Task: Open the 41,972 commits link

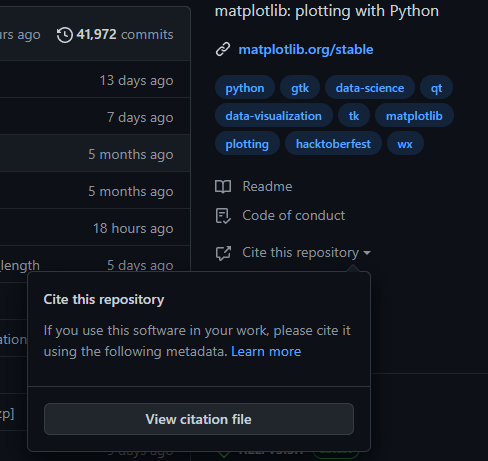Action: (125, 35)
